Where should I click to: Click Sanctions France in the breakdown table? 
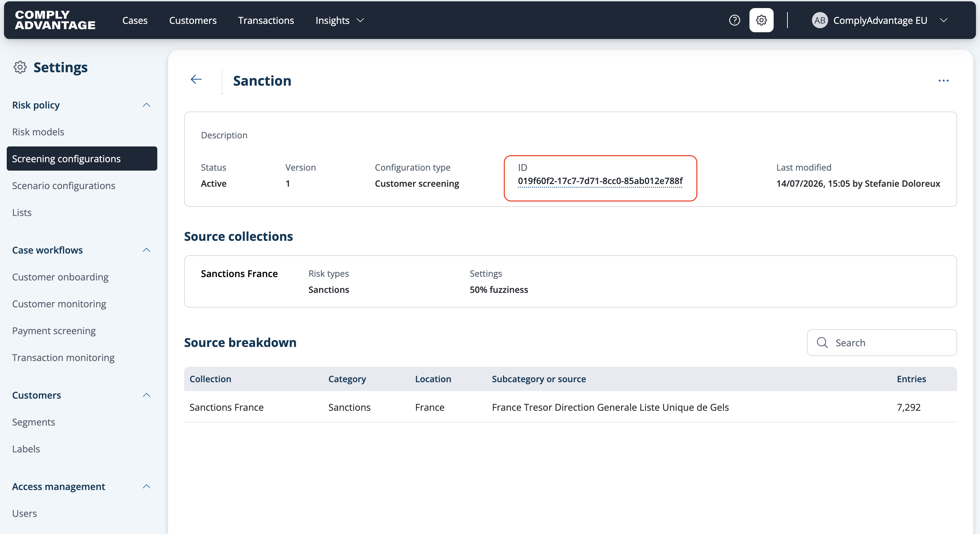[x=227, y=407]
